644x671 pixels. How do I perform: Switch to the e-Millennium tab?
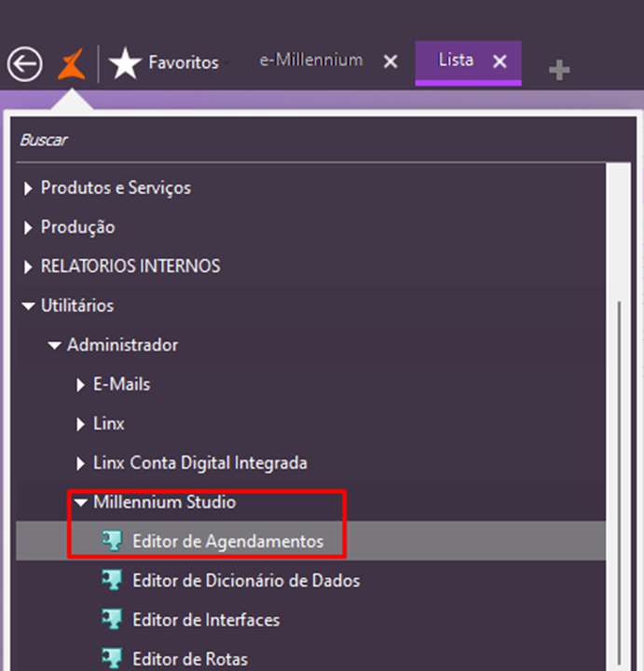310,61
